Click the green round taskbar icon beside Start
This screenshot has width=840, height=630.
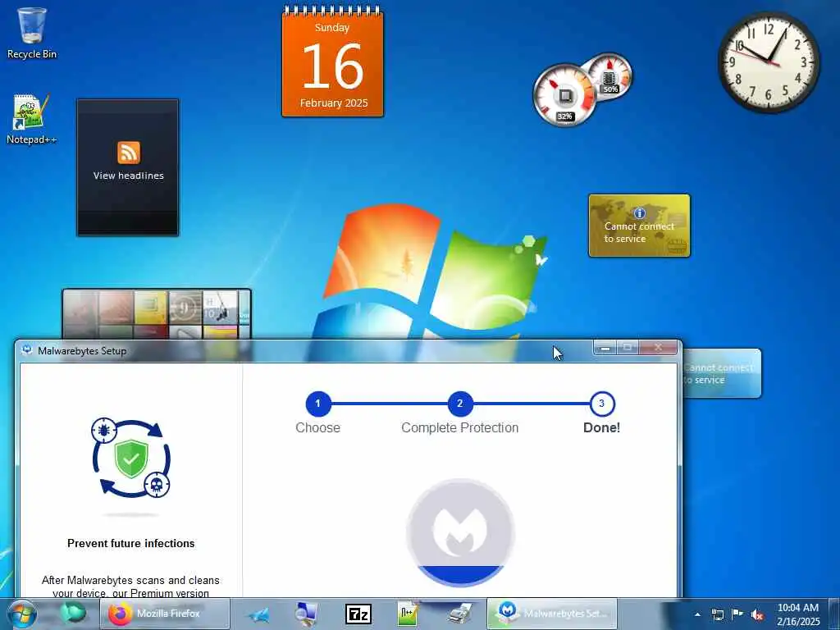tap(73, 614)
